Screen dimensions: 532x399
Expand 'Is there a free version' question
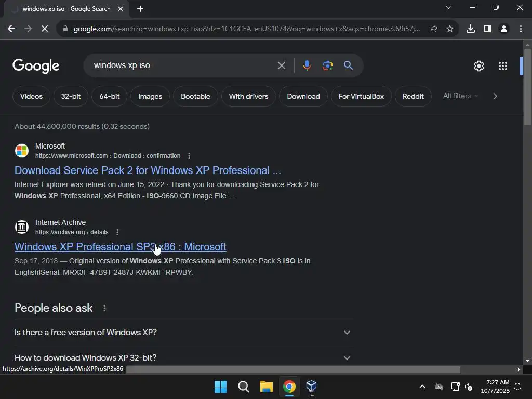click(183, 332)
